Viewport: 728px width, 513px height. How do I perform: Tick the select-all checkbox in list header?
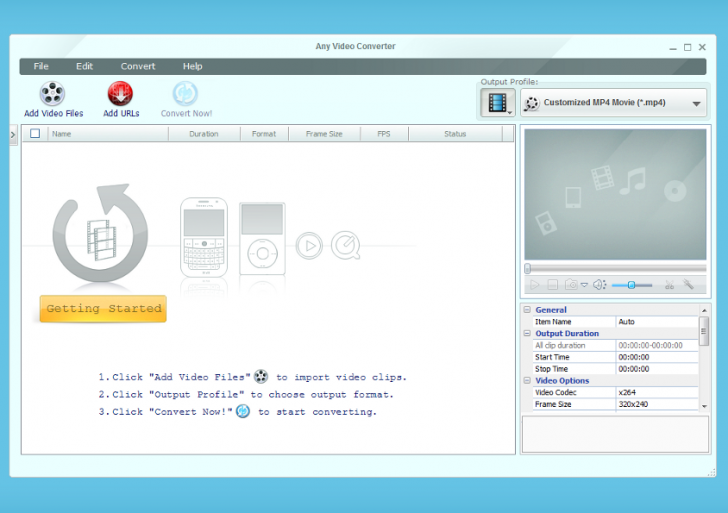pos(35,133)
